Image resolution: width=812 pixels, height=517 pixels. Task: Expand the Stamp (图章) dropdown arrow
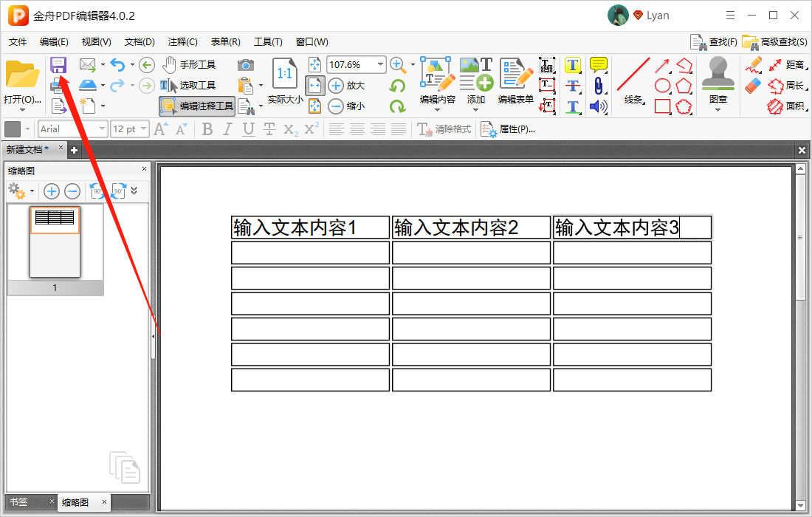point(718,109)
